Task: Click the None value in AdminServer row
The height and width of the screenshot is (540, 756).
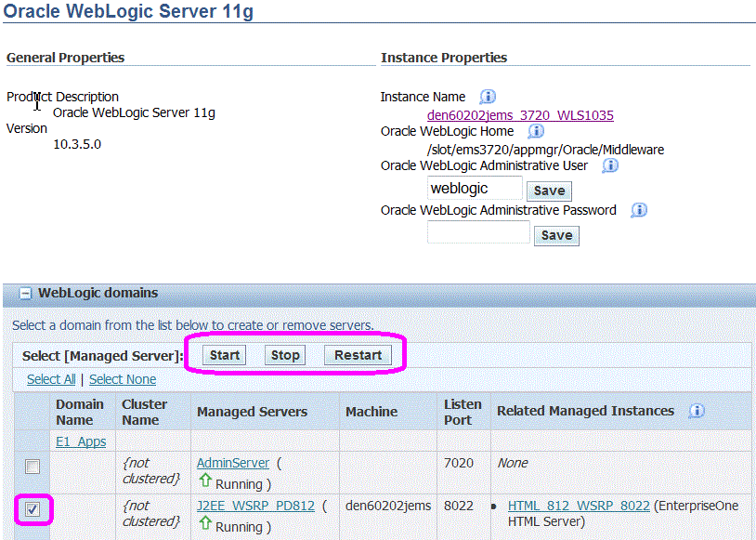Action: point(513,463)
